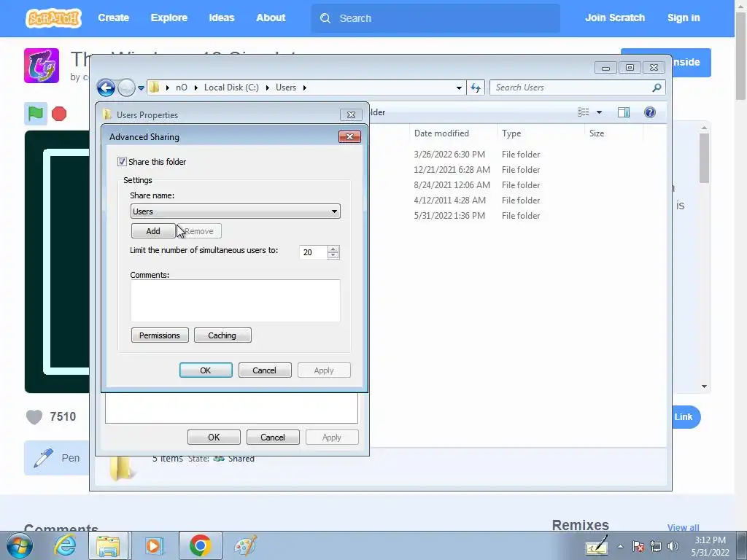The width and height of the screenshot is (747, 560).
Task: Click Sign in link
Action: coord(683,17)
